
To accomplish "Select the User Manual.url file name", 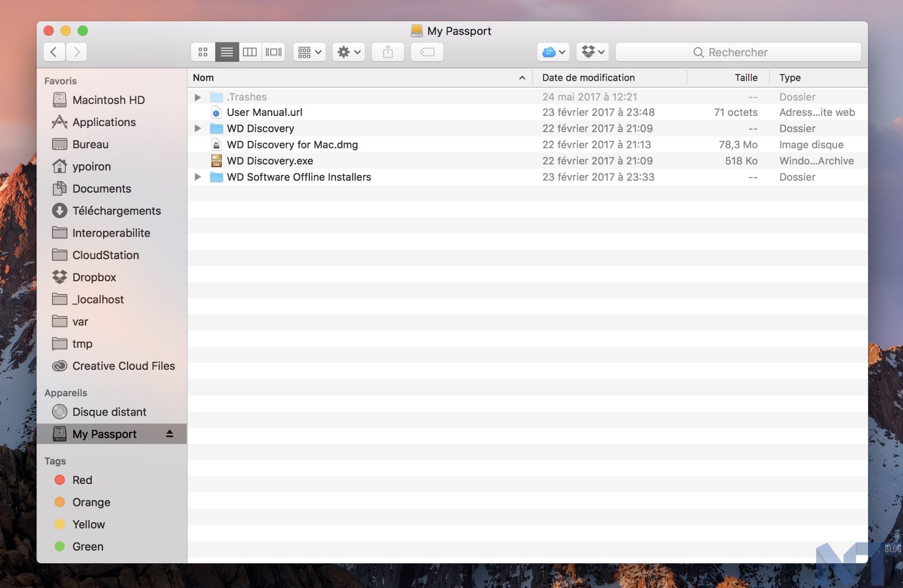I will (265, 112).
